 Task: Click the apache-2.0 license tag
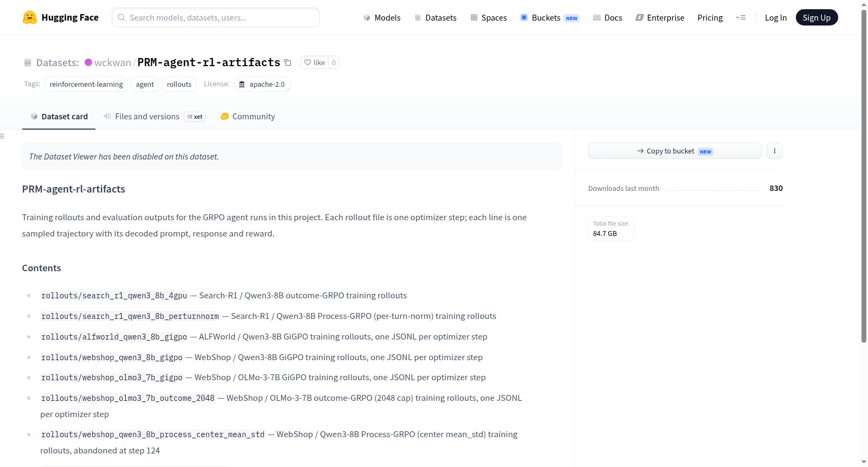[262, 84]
